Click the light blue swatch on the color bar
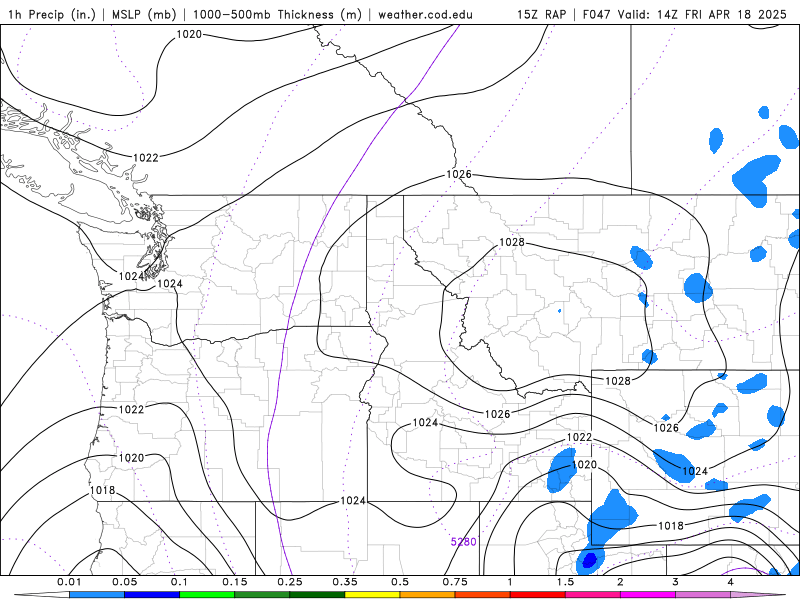 point(97,595)
